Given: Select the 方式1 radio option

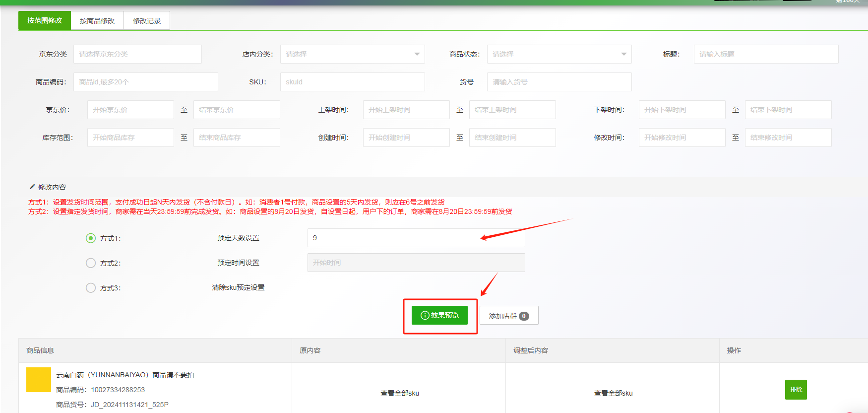Looking at the screenshot, I should (91, 238).
